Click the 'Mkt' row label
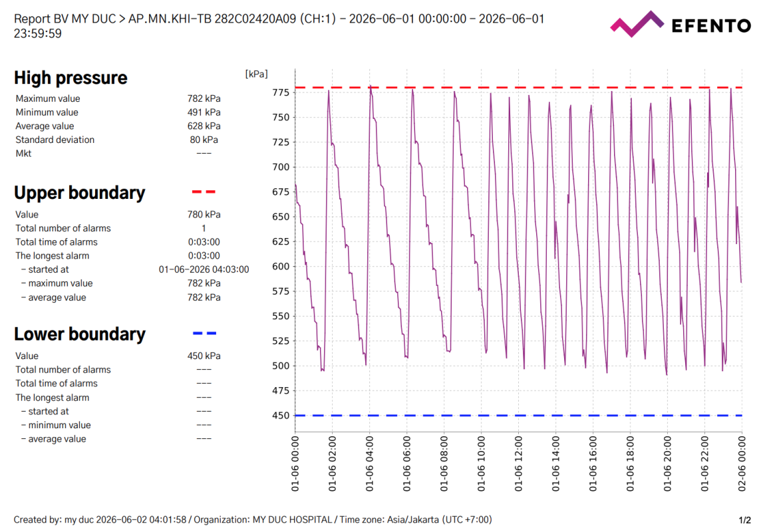 [x=23, y=153]
